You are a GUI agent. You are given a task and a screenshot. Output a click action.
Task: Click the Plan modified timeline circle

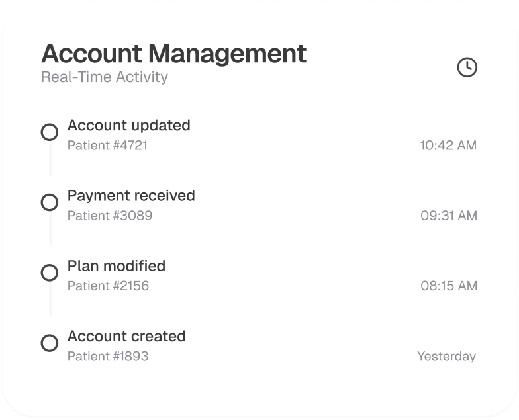click(50, 273)
